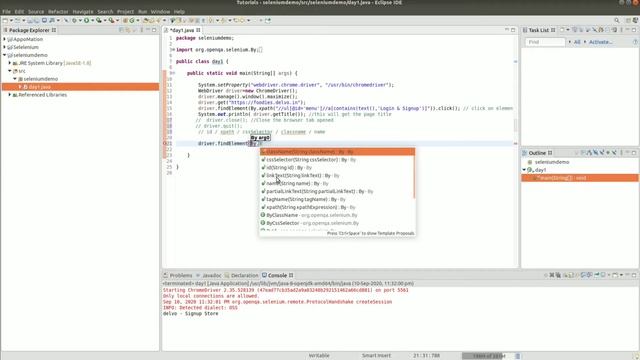Choose className(String className) completion proposal
The height and width of the screenshot is (360, 640).
pyautogui.click(x=337, y=152)
